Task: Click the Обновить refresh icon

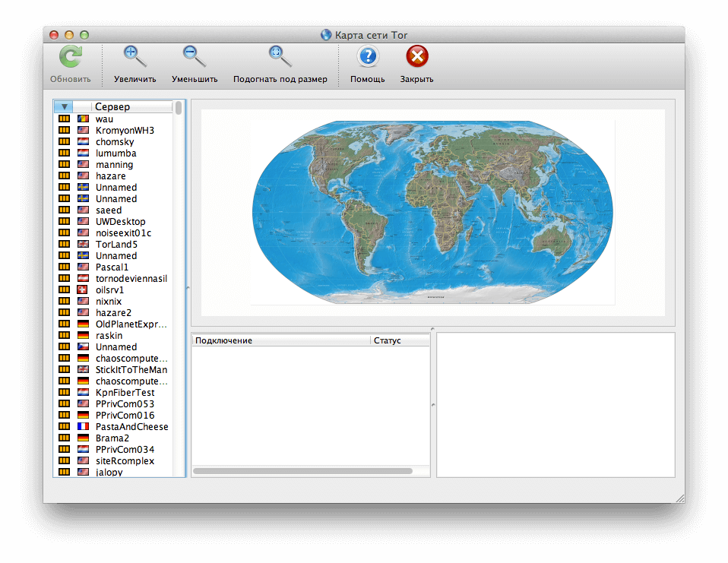Action: 71,57
